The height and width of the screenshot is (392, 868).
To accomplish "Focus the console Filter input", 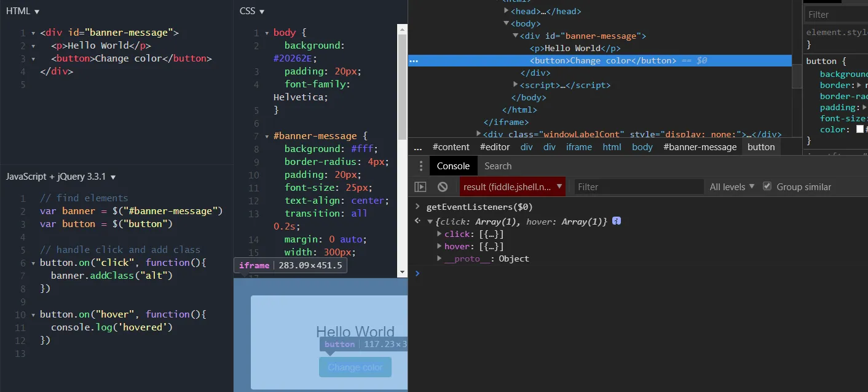I will pyautogui.click(x=639, y=187).
